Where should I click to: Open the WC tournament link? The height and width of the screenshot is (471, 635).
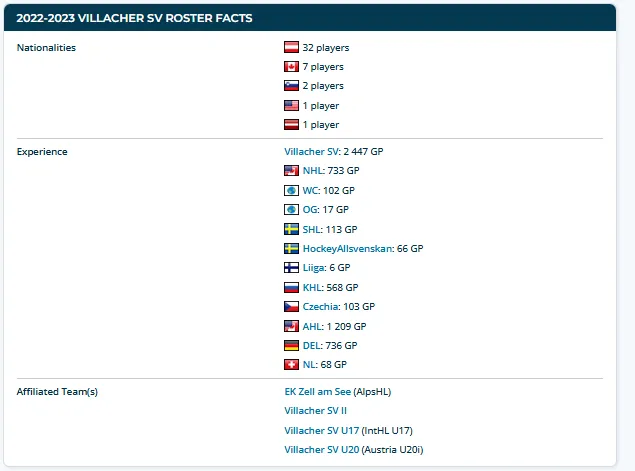pyautogui.click(x=310, y=190)
